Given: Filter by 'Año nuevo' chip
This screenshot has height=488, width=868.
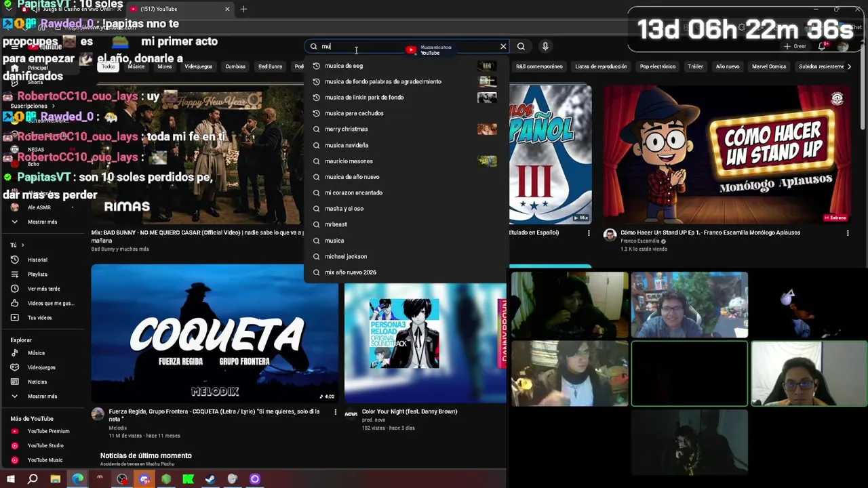Looking at the screenshot, I should click(728, 66).
